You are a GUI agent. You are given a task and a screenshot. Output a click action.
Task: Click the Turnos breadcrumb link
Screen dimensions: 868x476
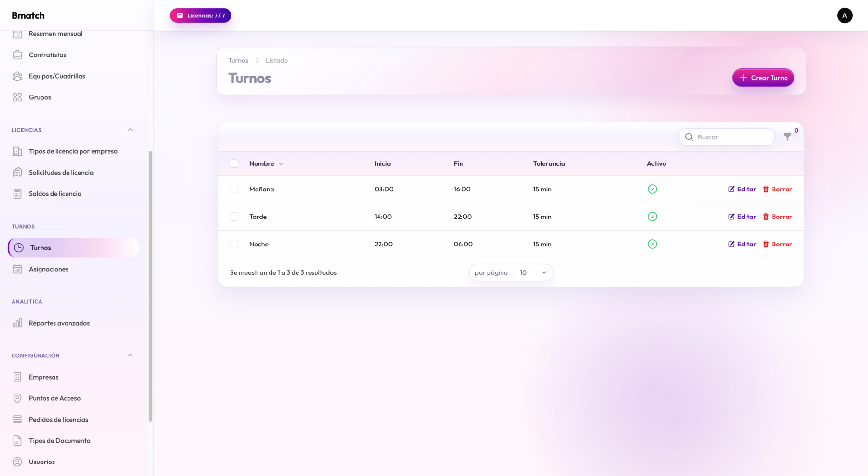[238, 60]
